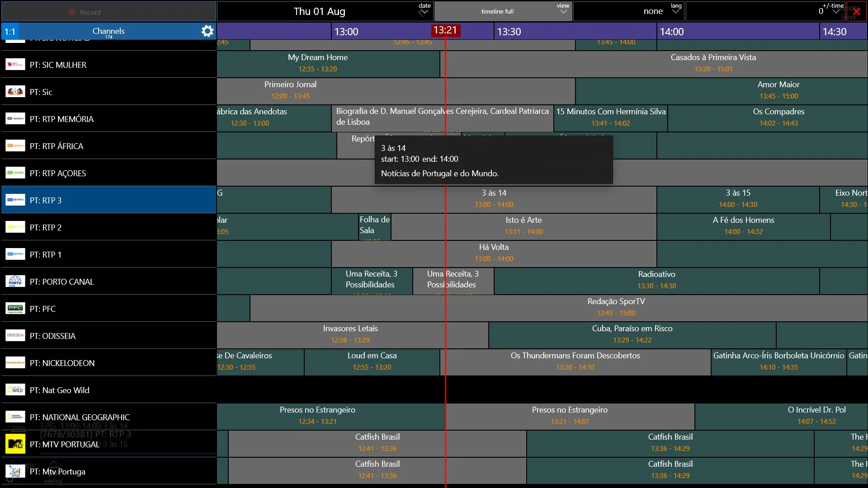
Task: Select RTP AÇORES channel logo
Action: click(x=15, y=173)
